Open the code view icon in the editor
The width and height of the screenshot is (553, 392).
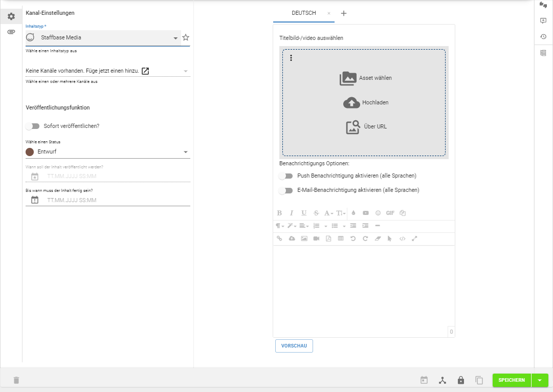click(402, 238)
